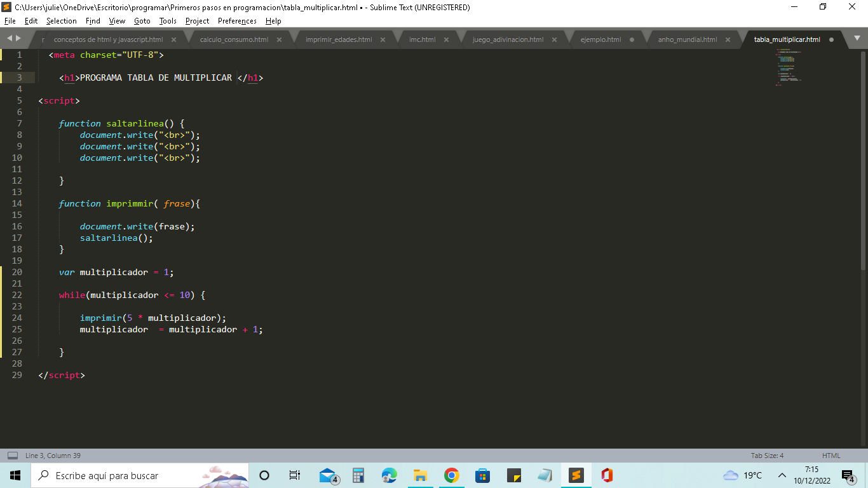This screenshot has height=488, width=868.
Task: Click the imprimmir function name on line 14
Action: (x=130, y=203)
